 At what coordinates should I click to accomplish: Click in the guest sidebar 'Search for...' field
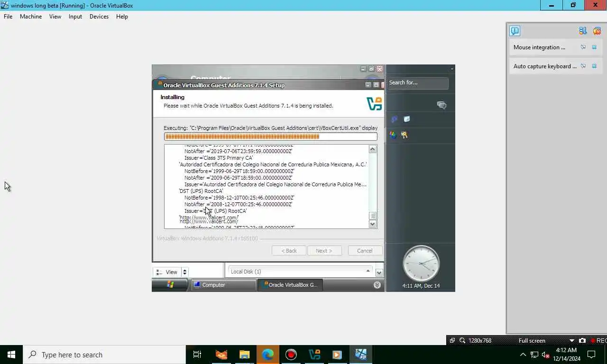[x=418, y=83]
